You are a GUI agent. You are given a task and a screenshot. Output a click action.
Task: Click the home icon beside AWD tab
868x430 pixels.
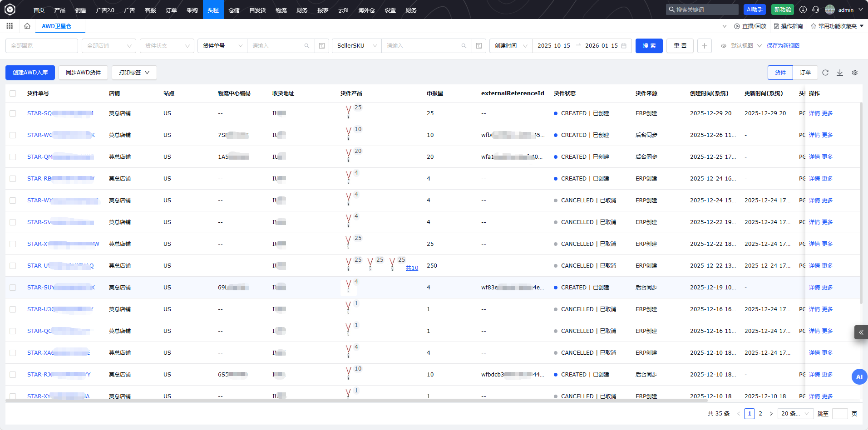[27, 26]
